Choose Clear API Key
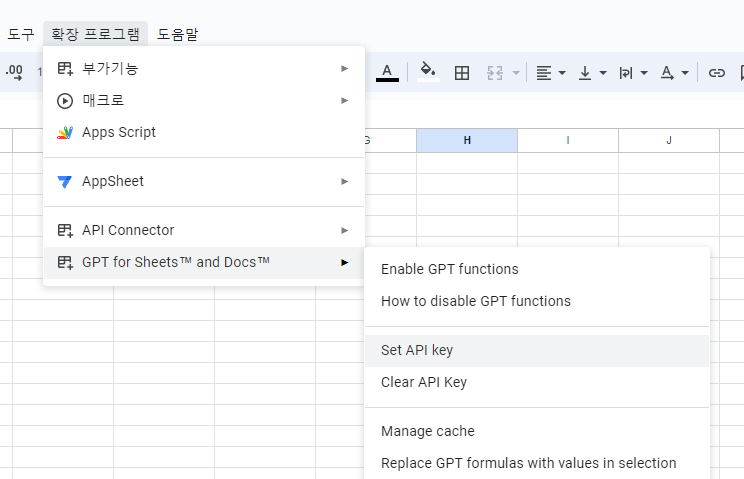 [537, 382]
